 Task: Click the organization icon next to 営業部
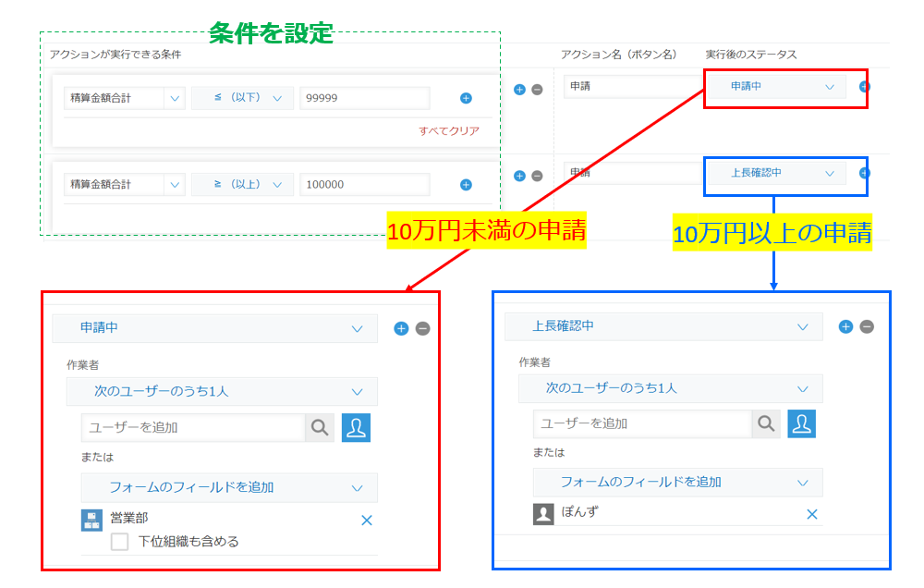pyautogui.click(x=91, y=520)
